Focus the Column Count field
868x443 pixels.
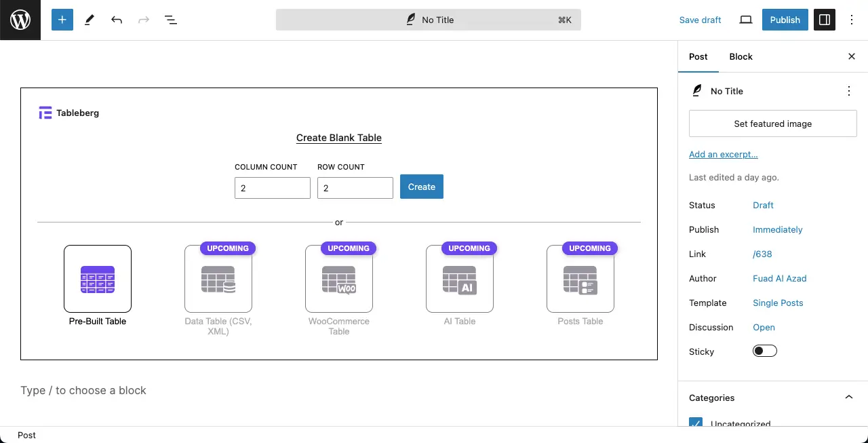(x=273, y=188)
